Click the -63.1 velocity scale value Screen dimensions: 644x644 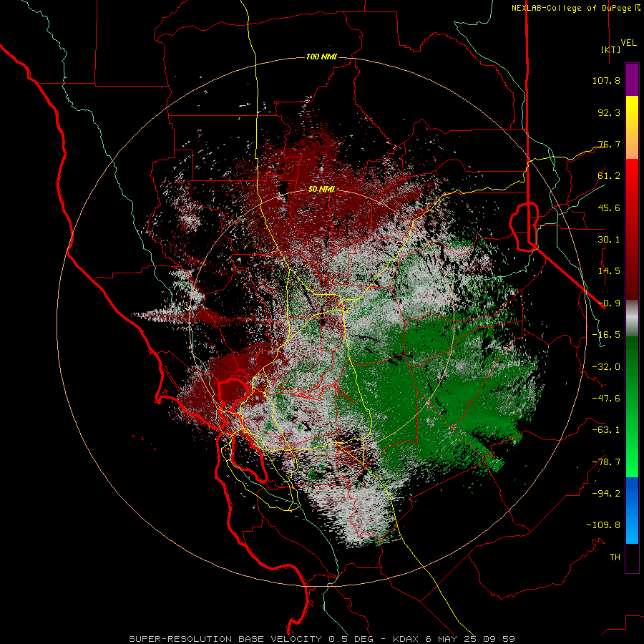[606, 430]
